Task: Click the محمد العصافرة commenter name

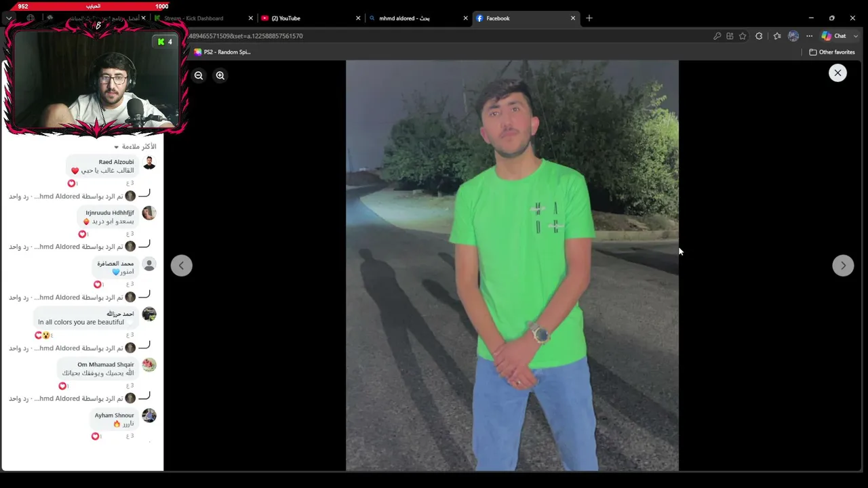Action: click(115, 263)
